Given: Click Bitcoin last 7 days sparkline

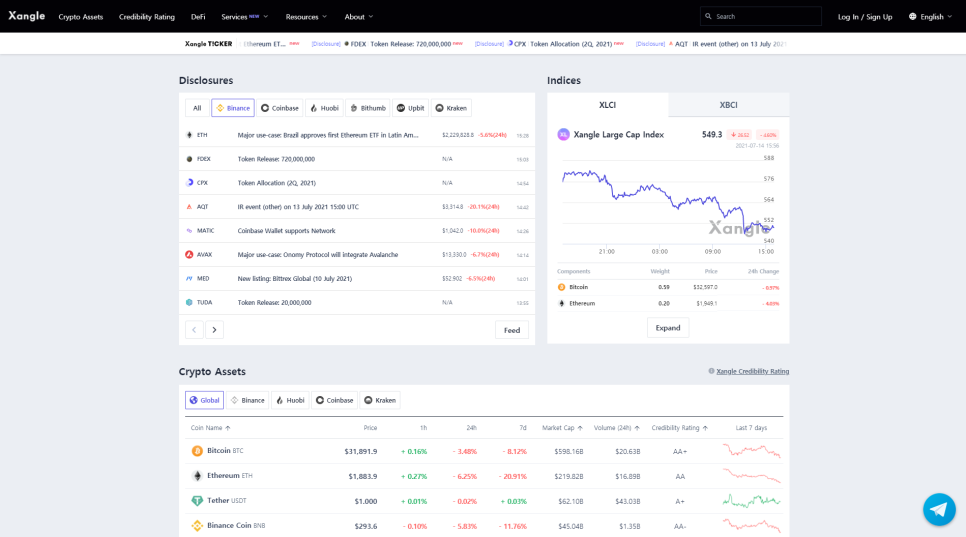Looking at the screenshot, I should 752,451.
